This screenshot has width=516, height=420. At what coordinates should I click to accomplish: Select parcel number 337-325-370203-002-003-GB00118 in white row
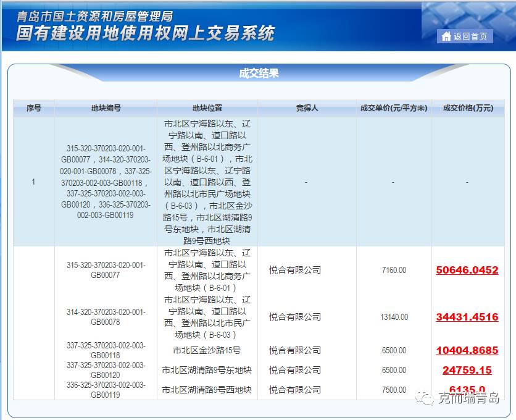click(x=106, y=350)
